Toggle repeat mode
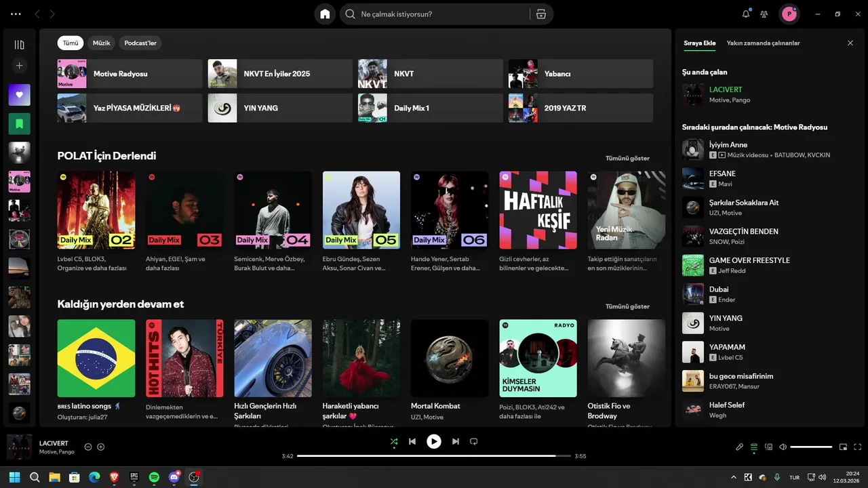 pos(474,441)
